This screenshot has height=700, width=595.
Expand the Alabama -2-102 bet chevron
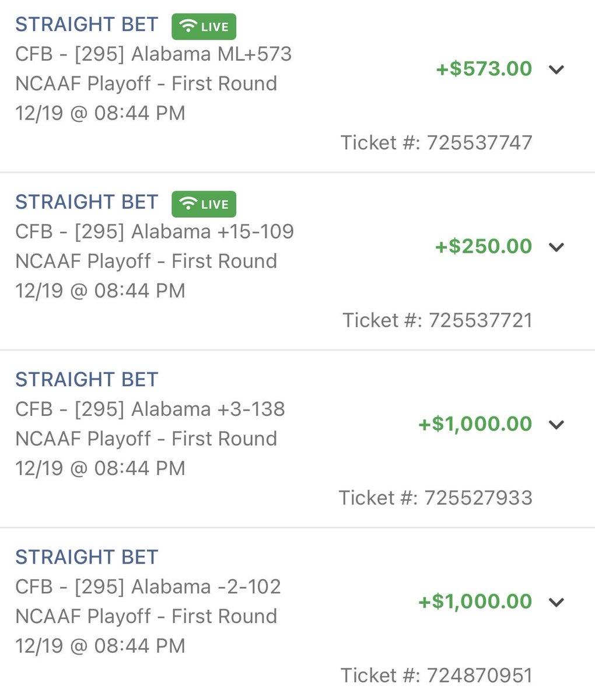[x=556, y=602]
